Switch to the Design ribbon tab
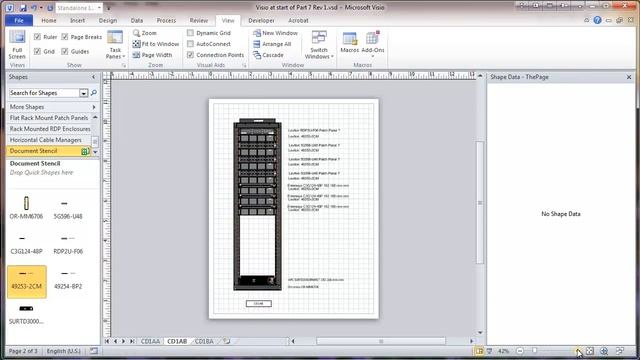 [108, 20]
